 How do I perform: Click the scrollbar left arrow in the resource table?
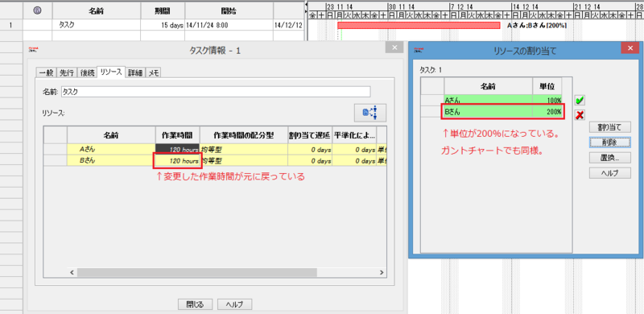coord(72,272)
